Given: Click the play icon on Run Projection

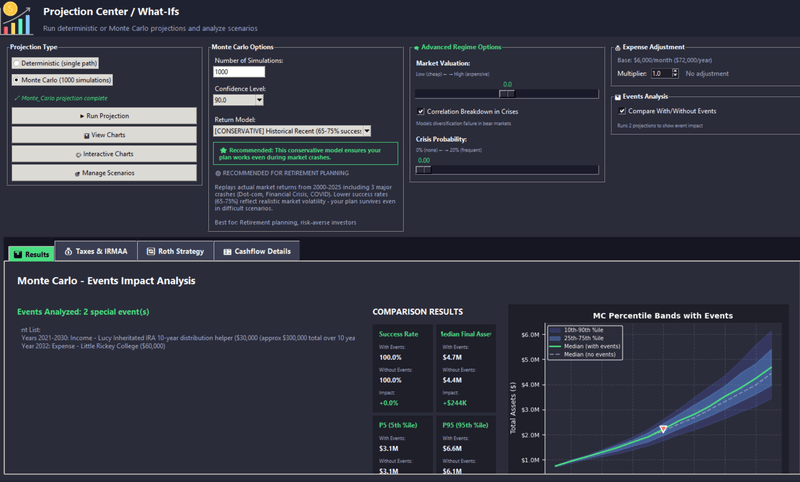Looking at the screenshot, I should point(83,117).
